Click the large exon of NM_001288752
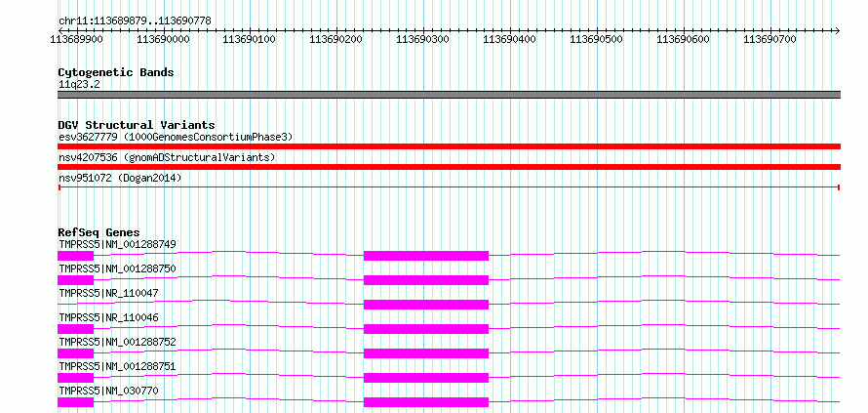 [x=426, y=353]
